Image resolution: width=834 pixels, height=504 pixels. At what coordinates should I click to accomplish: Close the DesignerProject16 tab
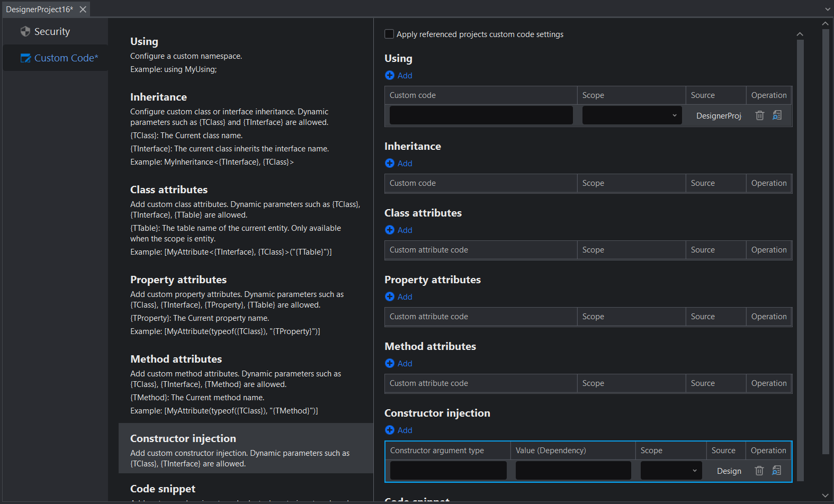click(83, 10)
